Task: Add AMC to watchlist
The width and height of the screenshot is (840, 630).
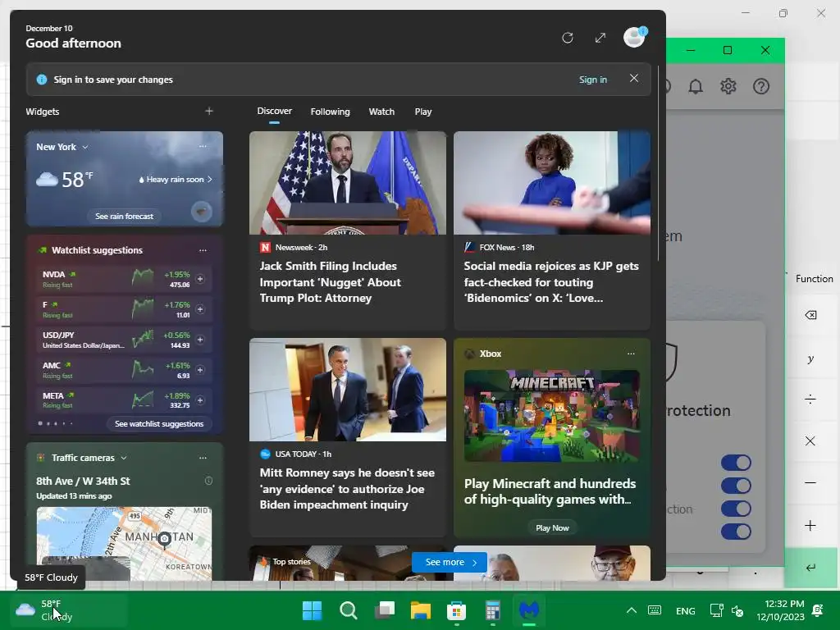Action: pos(200,370)
